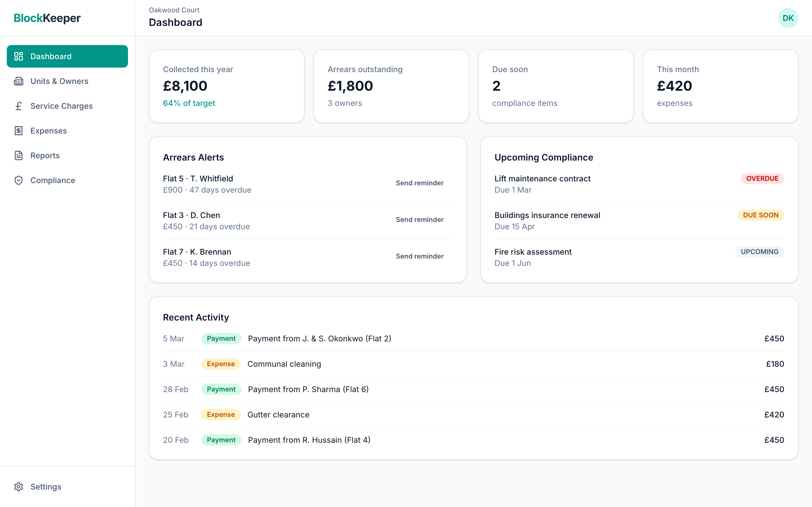Click the DUE SOON insurance badge

click(x=760, y=215)
